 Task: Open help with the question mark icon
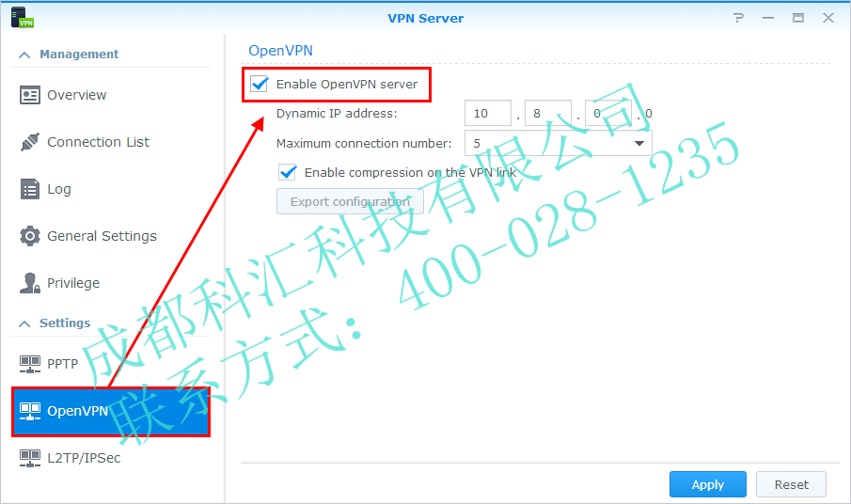point(738,18)
